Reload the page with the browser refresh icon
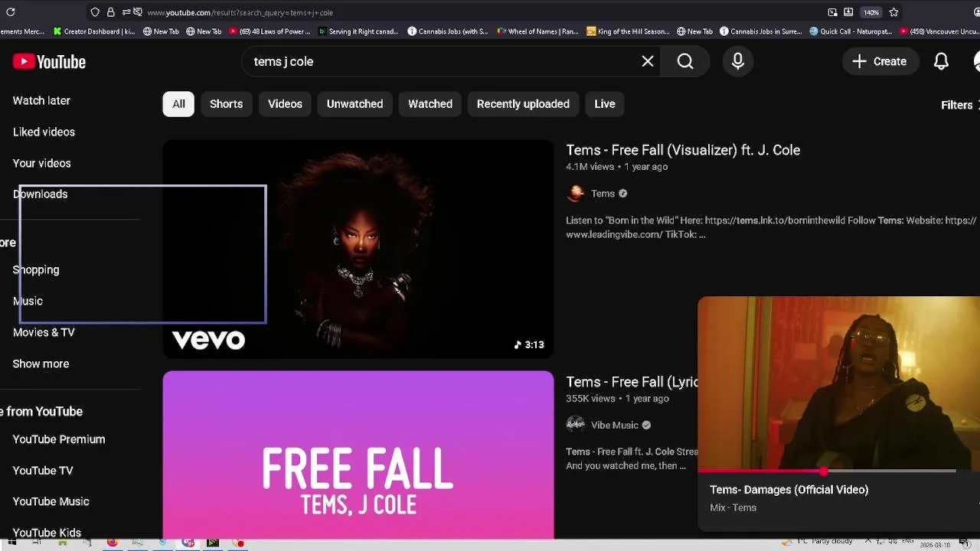 point(11,12)
